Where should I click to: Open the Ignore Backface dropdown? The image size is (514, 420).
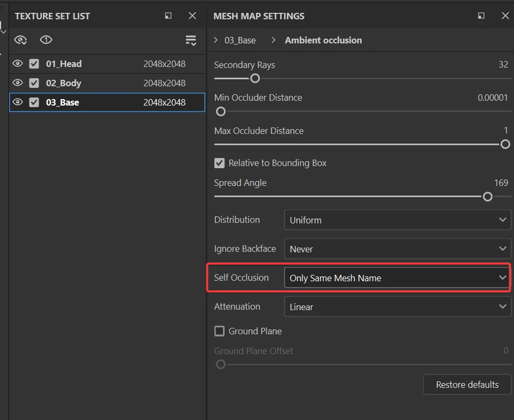397,249
